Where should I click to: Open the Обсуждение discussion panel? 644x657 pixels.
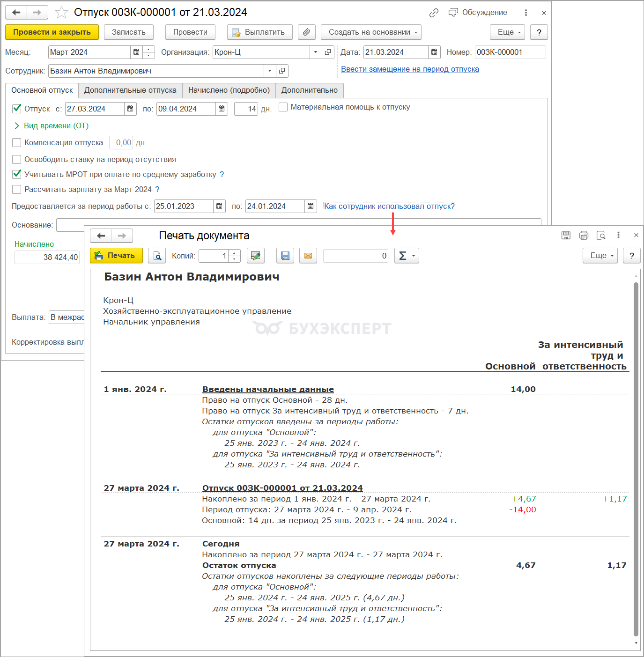coord(478,13)
